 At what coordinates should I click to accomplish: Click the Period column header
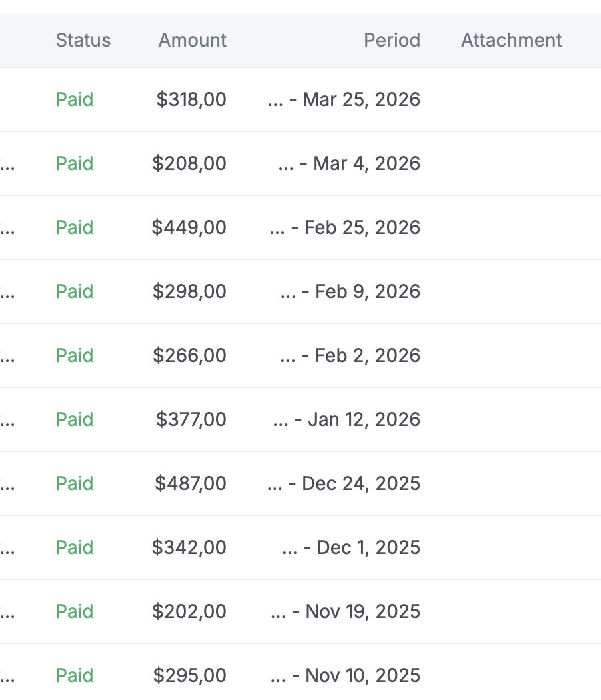point(392,40)
